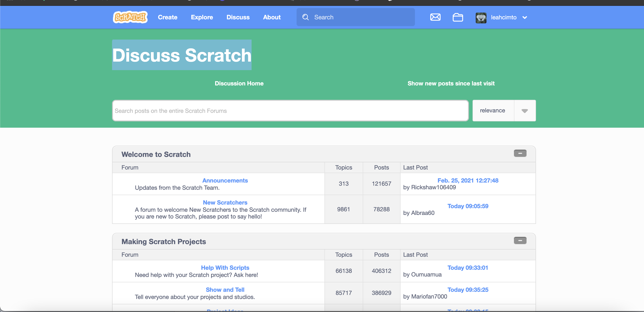Open the About page
644x312 pixels.
272,17
